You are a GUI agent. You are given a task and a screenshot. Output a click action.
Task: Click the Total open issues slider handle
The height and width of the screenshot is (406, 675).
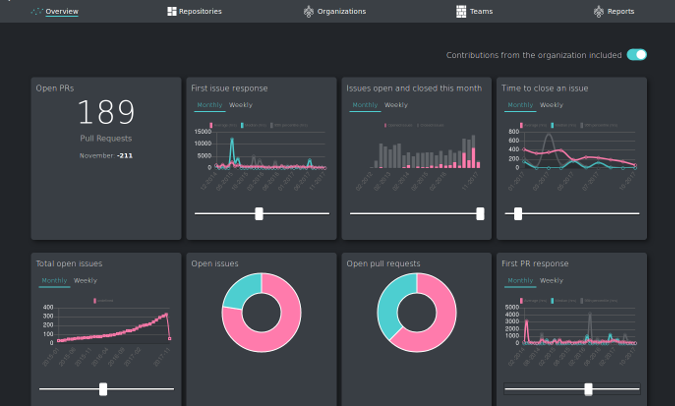click(103, 389)
